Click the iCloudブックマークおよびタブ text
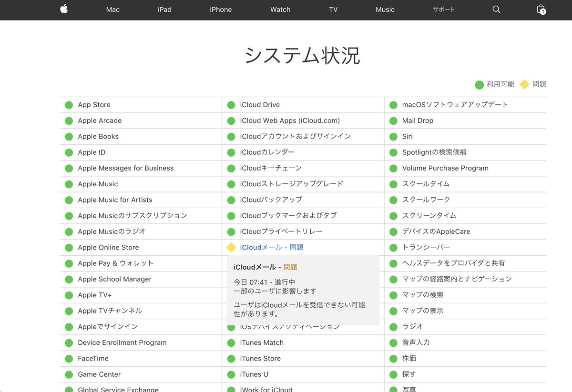Screen dimensions: 572x392 288,215
